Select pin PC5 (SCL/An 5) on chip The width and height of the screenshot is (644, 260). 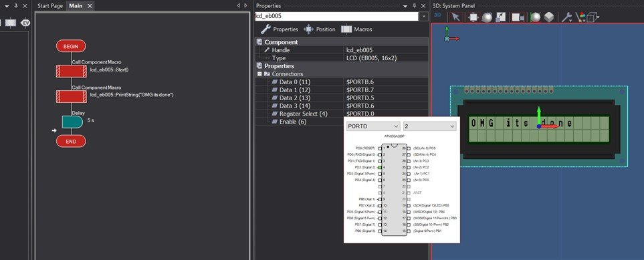pyautogui.click(x=409, y=148)
